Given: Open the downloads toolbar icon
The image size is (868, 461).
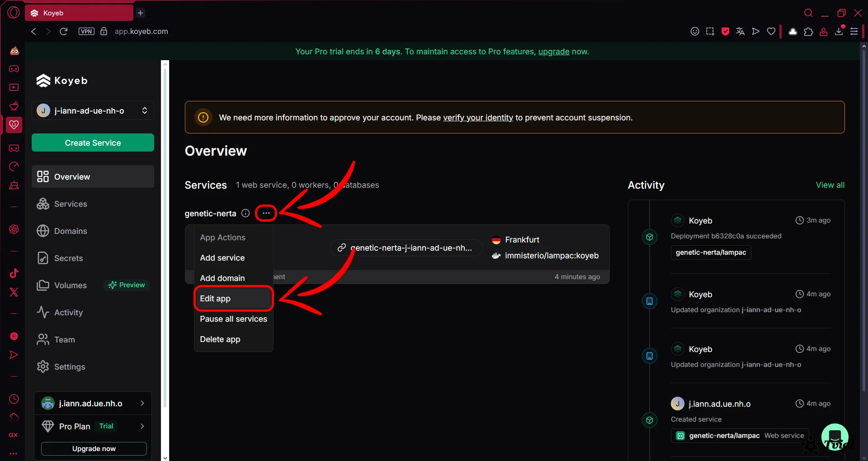Looking at the screenshot, I should (x=839, y=31).
